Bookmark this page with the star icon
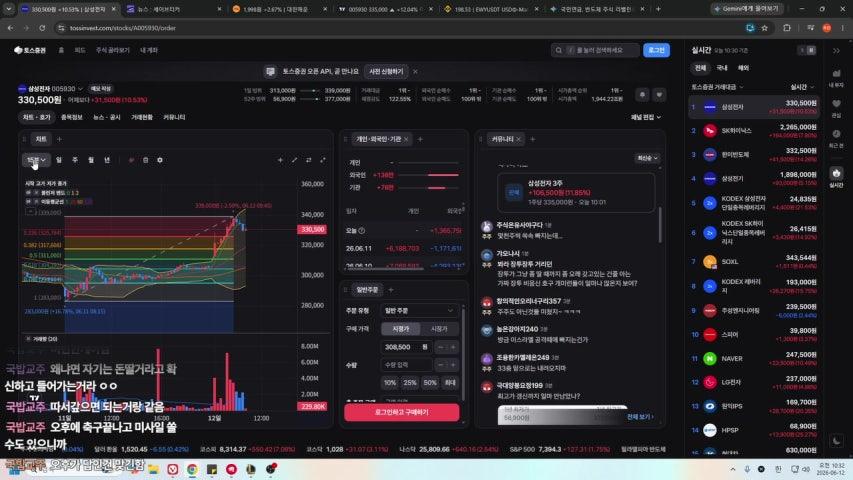The width and height of the screenshot is (853, 480). (764, 28)
